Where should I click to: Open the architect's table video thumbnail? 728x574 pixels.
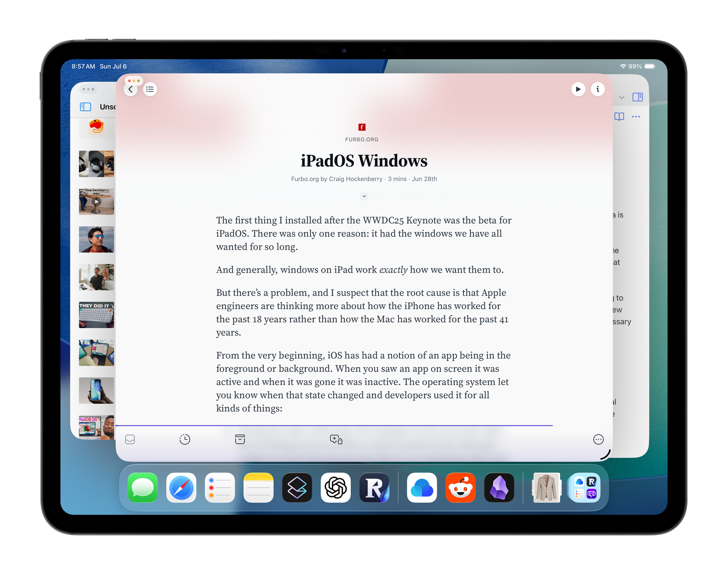click(x=96, y=201)
